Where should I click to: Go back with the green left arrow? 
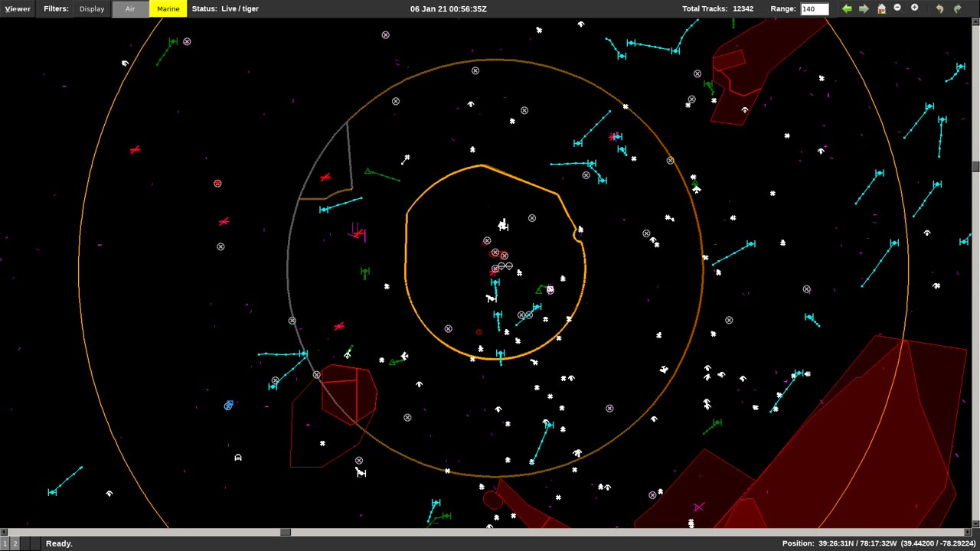847,8
